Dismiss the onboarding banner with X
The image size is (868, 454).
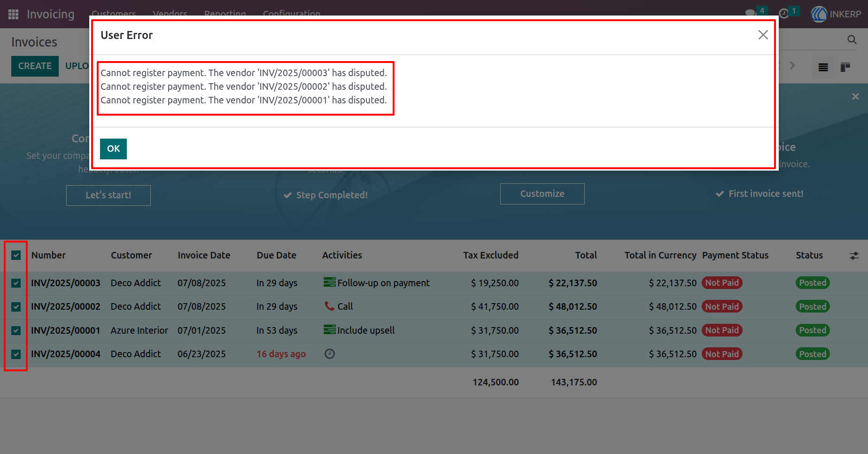tap(855, 96)
